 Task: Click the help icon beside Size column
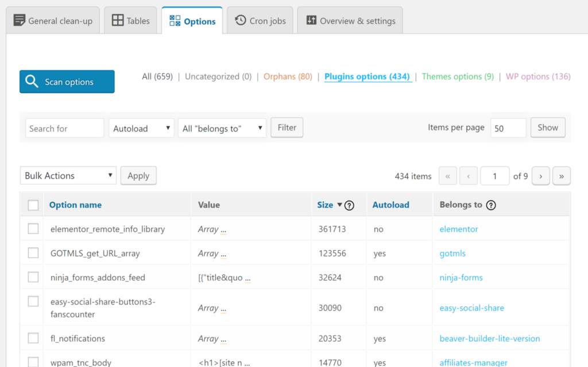[x=349, y=205]
